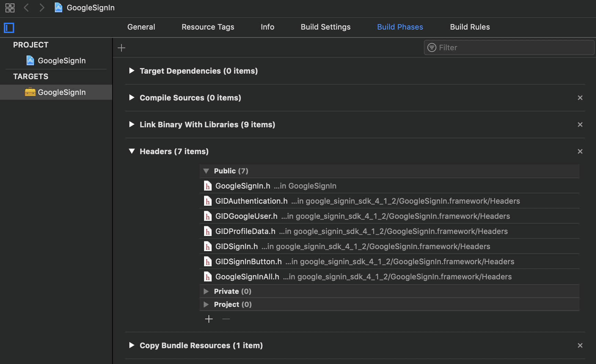The image size is (596, 364).
Task: Click the header file icon of GIDGoogleUser.h
Action: [x=207, y=216]
